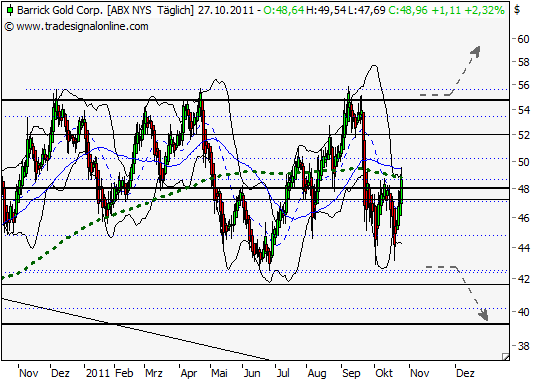Click the Mrz month label on time axis

(x=154, y=373)
